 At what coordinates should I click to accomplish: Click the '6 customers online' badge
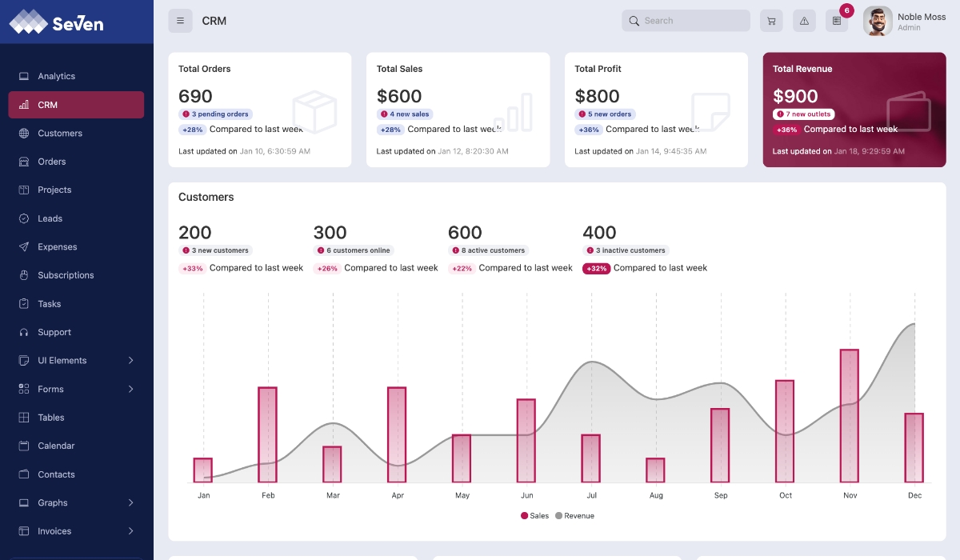354,250
